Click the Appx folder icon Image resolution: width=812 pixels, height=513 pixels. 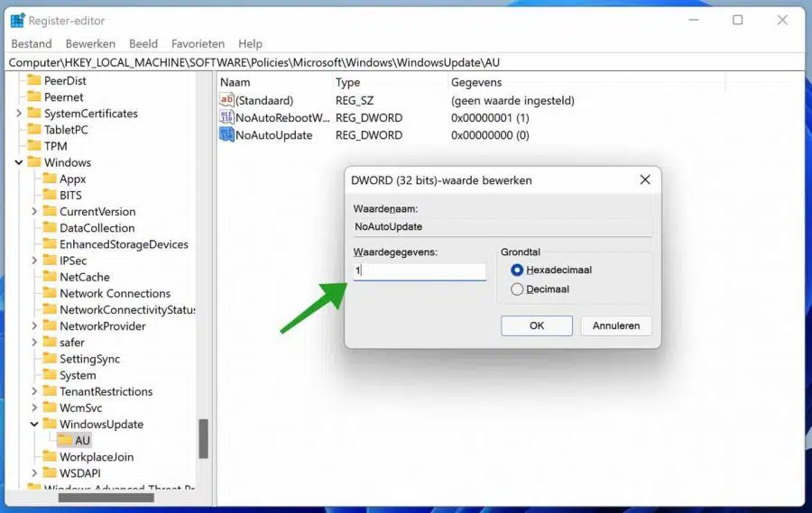[50, 179]
